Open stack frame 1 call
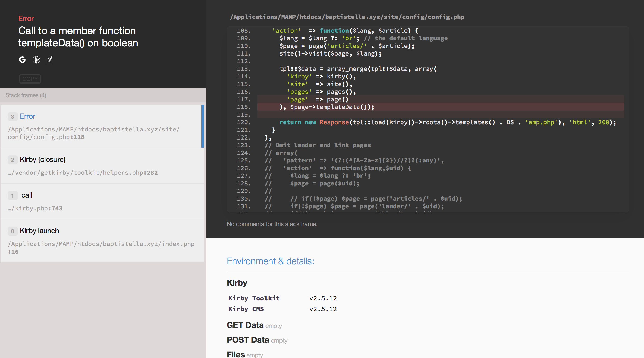 point(102,201)
